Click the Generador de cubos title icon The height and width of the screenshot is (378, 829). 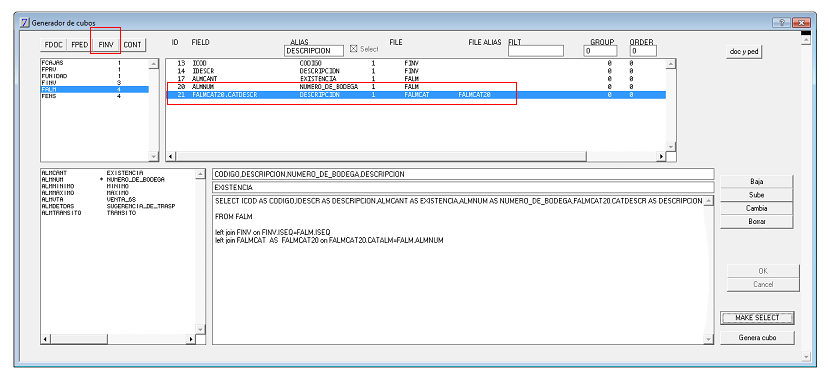pyautogui.click(x=24, y=23)
